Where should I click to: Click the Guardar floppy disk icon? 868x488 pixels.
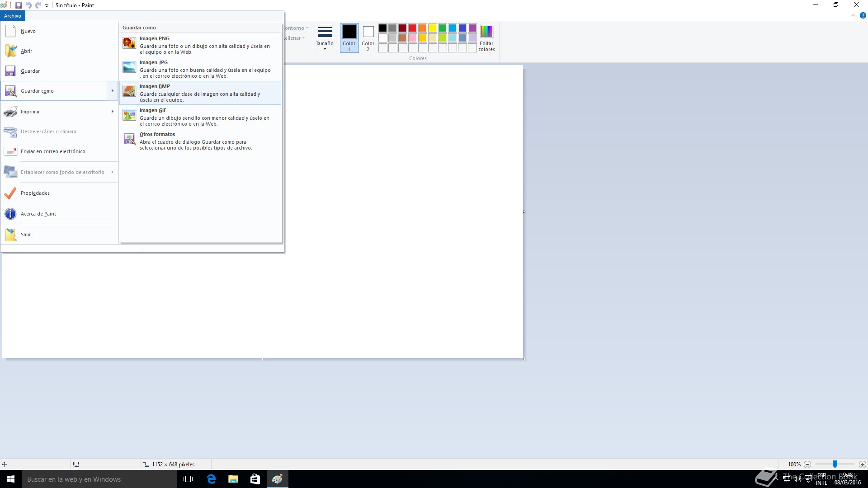pyautogui.click(x=10, y=71)
